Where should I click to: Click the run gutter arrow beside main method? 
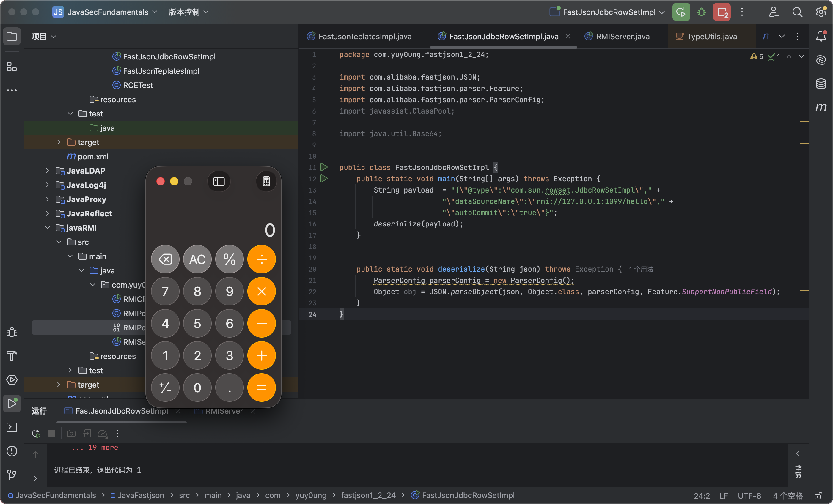324,179
